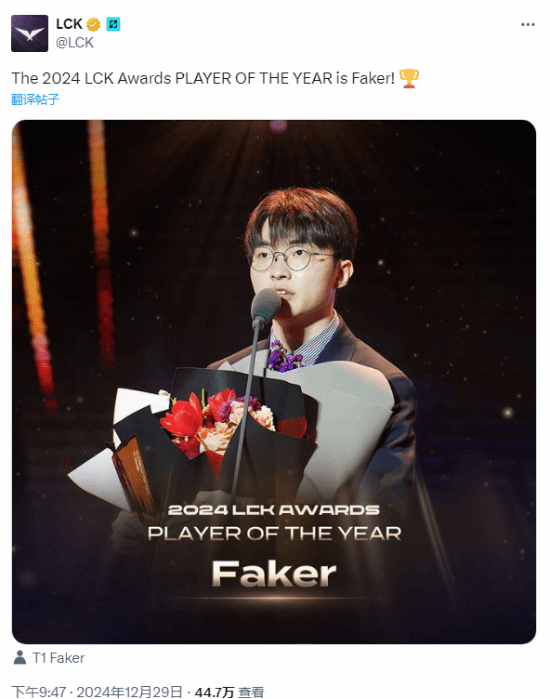Click the gold verified badge
Screen dimensions: 550x699
[x=93, y=25]
